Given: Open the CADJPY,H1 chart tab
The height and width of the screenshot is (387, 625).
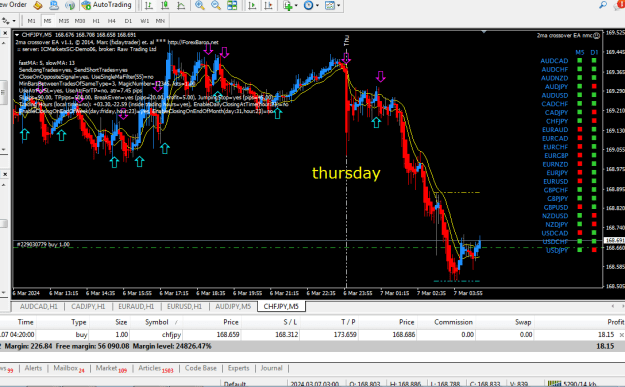Looking at the screenshot, I should tap(88, 306).
